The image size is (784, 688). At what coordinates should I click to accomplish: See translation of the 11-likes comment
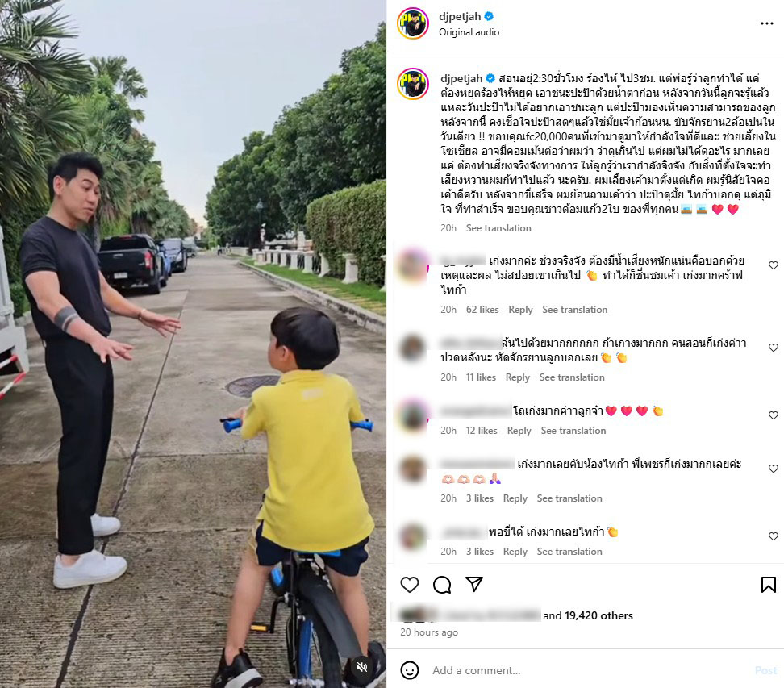click(x=572, y=377)
